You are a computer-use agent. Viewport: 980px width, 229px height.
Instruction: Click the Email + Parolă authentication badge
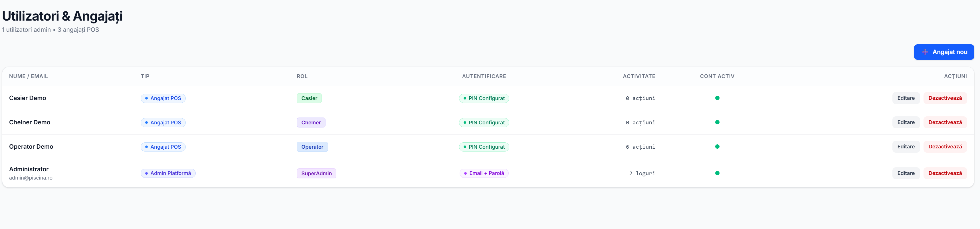click(484, 173)
